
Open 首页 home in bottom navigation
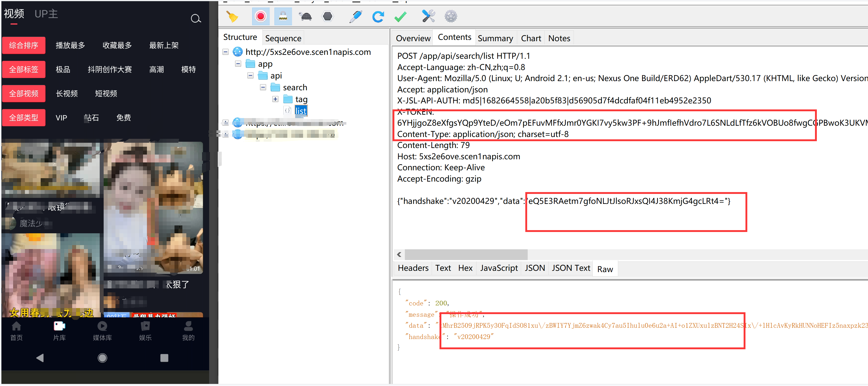tap(16, 331)
